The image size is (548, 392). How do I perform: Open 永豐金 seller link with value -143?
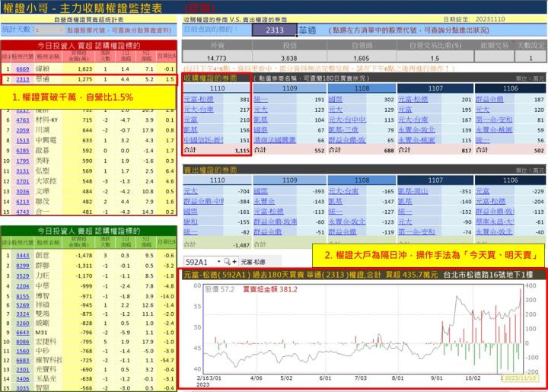264,201
